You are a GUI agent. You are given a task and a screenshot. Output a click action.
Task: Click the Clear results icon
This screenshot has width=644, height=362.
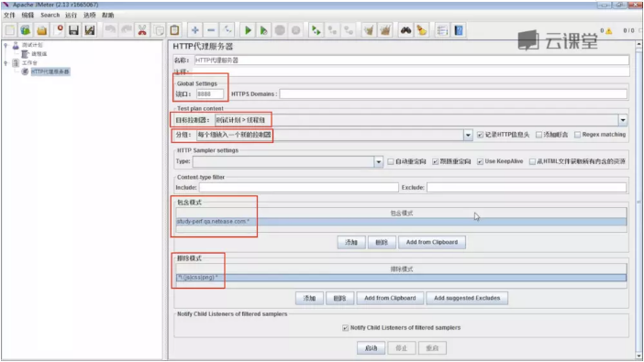click(369, 30)
